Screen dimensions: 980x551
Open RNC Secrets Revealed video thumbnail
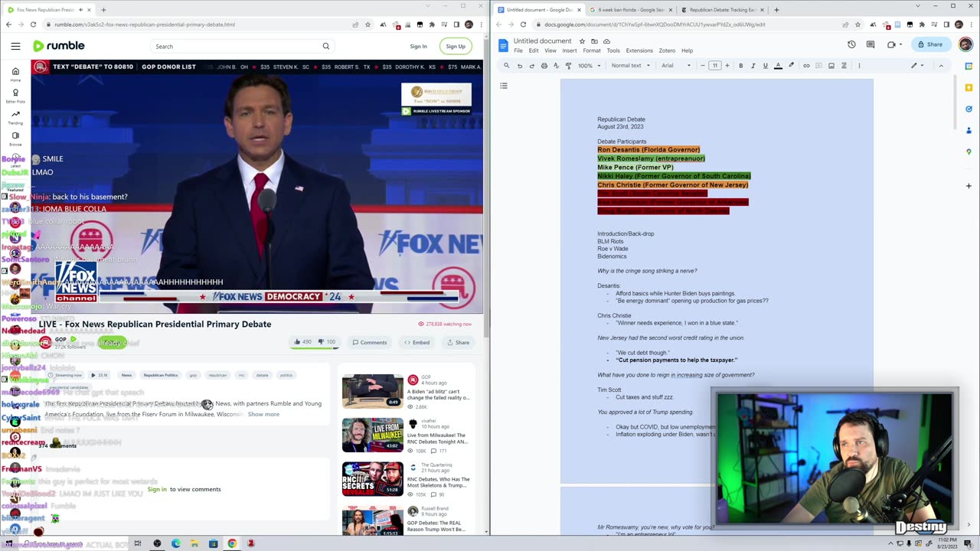pyautogui.click(x=372, y=479)
